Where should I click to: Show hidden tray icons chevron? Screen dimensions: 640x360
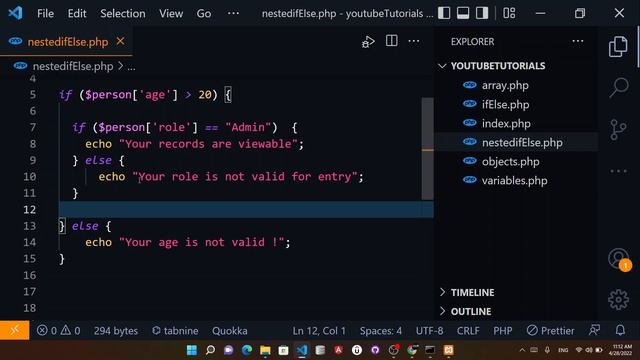coord(522,350)
